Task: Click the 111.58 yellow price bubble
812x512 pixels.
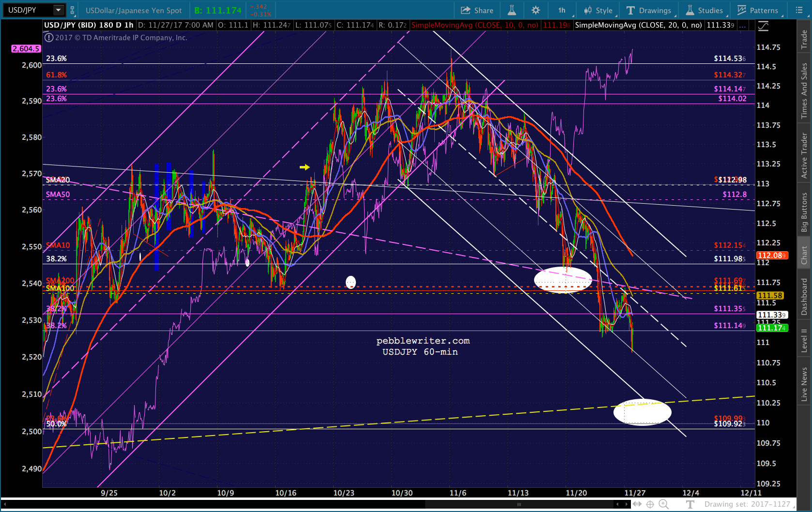Action: (x=770, y=295)
